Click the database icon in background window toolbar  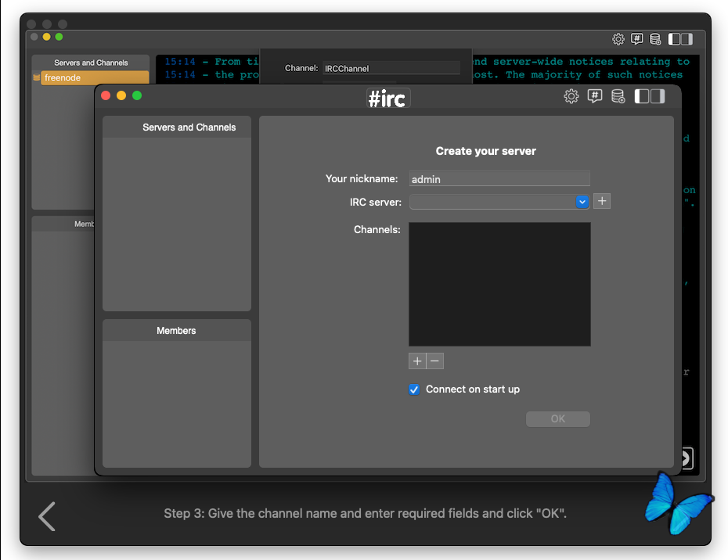tap(655, 38)
